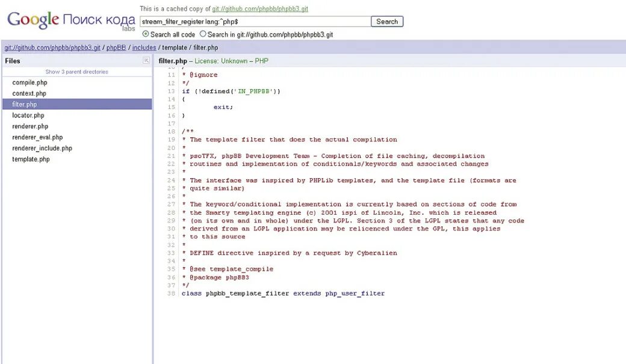The image size is (626, 364).
Task: Click the '@ignore' comment on line 11
Action: (x=200, y=75)
